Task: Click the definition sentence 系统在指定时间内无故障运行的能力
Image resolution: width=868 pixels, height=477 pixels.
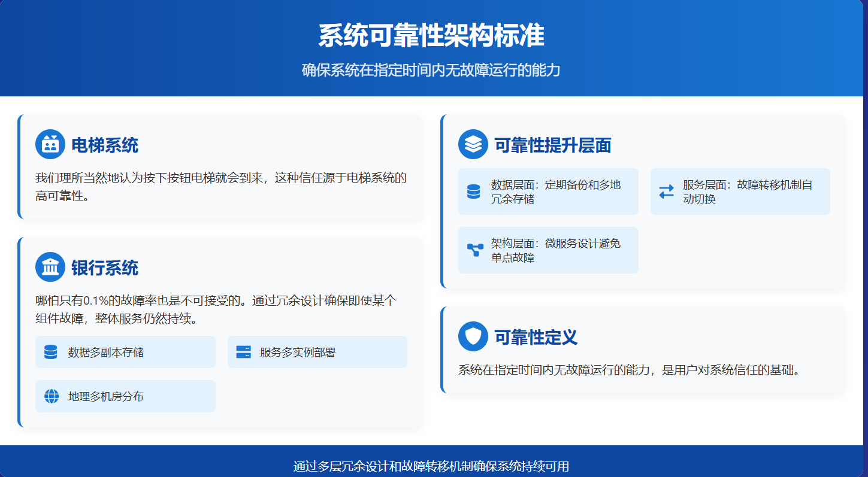Action: [x=630, y=370]
